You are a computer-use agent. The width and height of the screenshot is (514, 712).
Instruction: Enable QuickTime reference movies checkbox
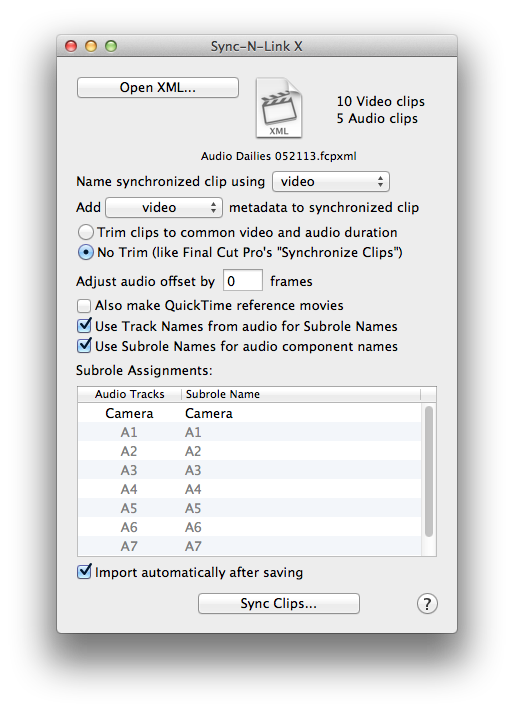pos(84,306)
